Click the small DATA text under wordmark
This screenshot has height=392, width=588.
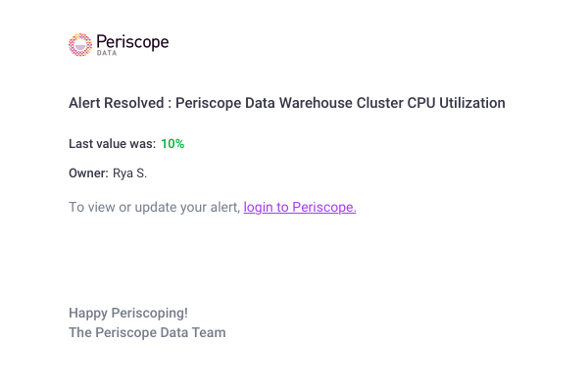pyautogui.click(x=107, y=53)
